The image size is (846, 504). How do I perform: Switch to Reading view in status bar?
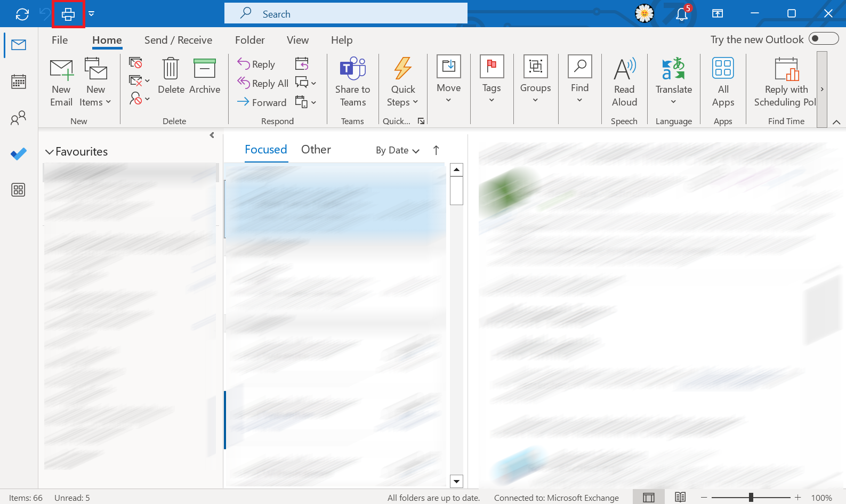(x=680, y=497)
